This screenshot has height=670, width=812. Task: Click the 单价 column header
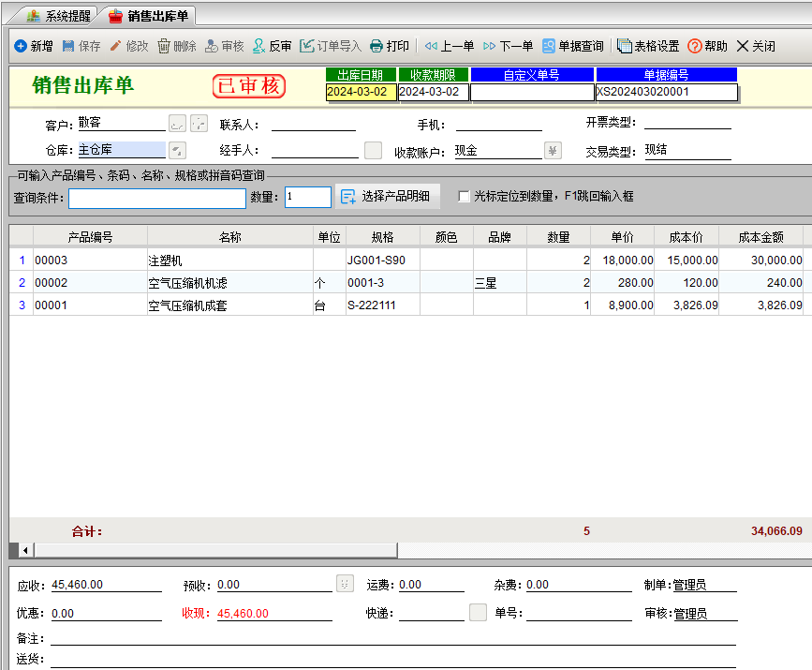tap(622, 237)
